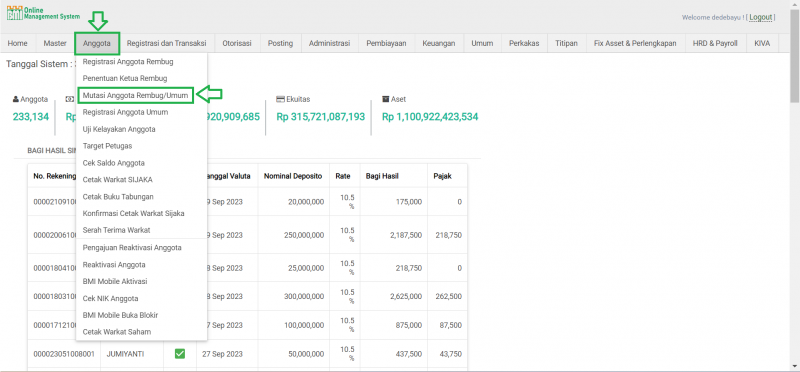800x372 pixels.
Task: Open the HRD & Payroll menu
Action: pos(715,43)
